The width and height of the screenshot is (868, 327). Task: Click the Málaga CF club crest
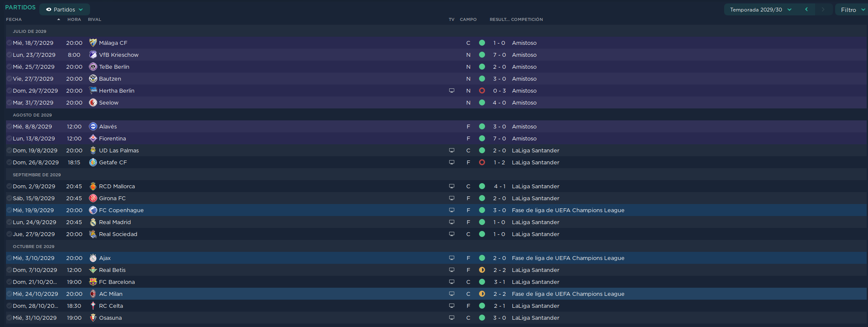[x=93, y=43]
